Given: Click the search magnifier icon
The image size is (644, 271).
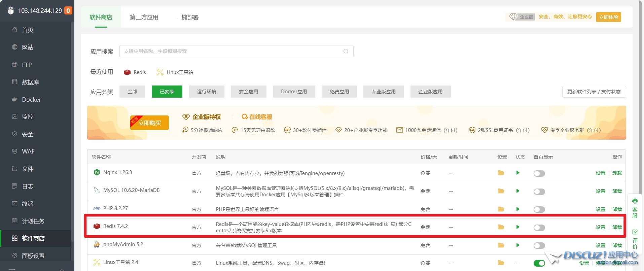Looking at the screenshot, I should 346,52.
